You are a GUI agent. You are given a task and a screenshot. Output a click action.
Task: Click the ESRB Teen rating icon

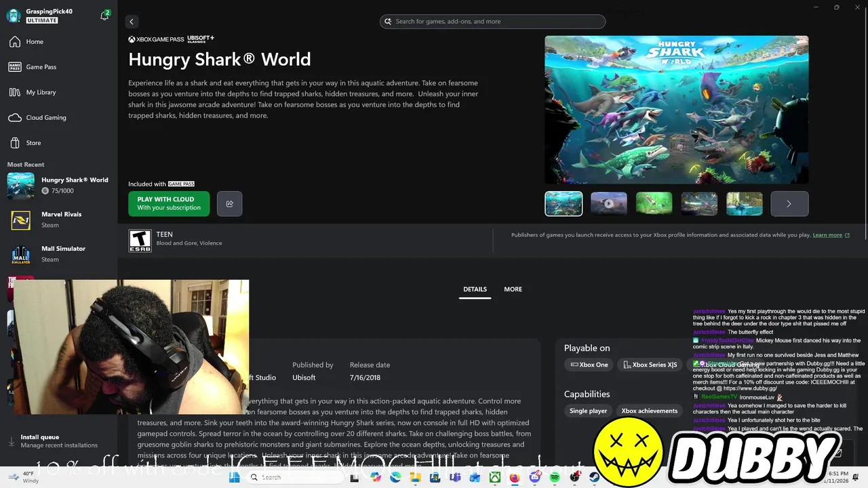140,240
